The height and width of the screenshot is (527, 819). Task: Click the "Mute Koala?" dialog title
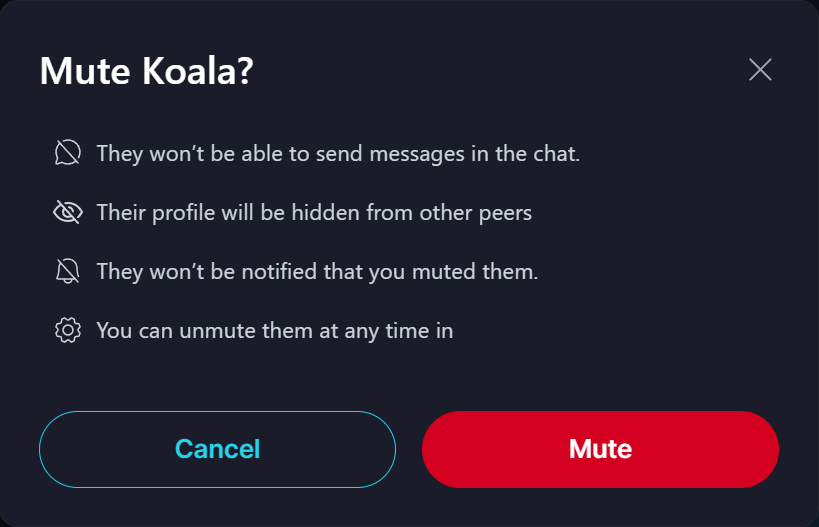pos(146,71)
